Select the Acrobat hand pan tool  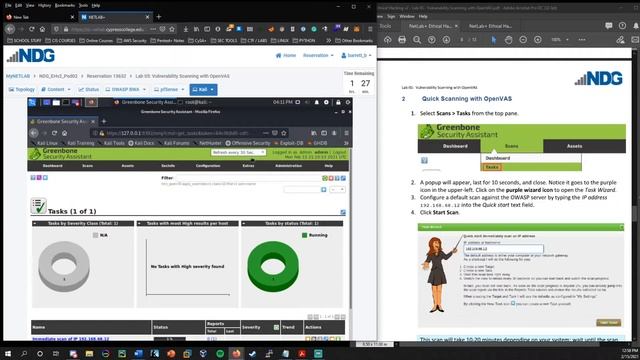[508, 40]
